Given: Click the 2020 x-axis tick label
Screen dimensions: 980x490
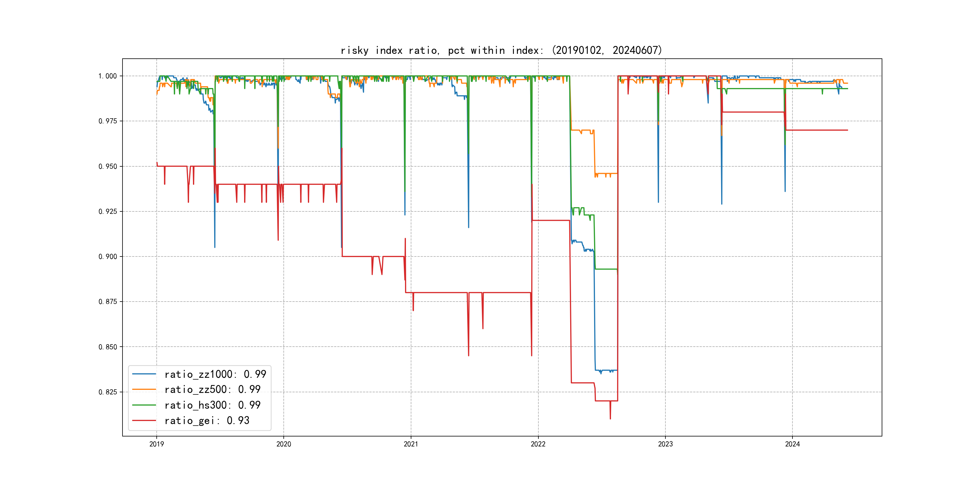Looking at the screenshot, I should point(283,444).
